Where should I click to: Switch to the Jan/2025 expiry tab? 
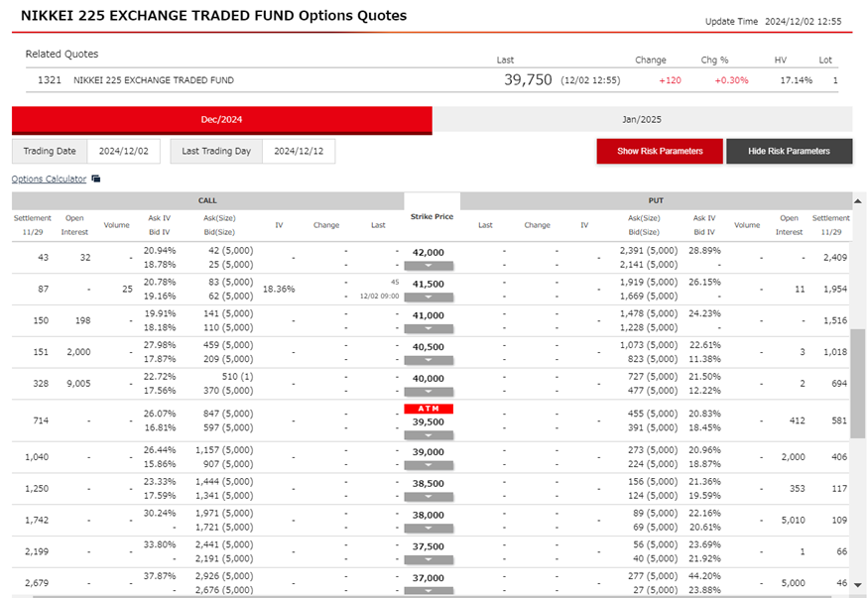[x=642, y=119]
